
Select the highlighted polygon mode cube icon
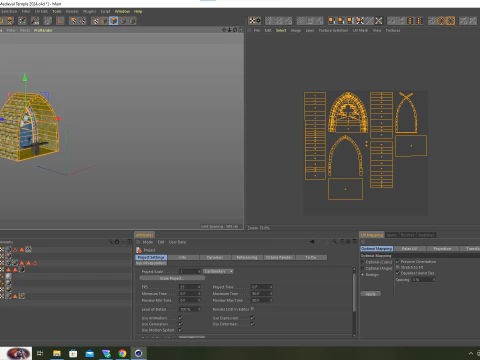(x=113, y=21)
